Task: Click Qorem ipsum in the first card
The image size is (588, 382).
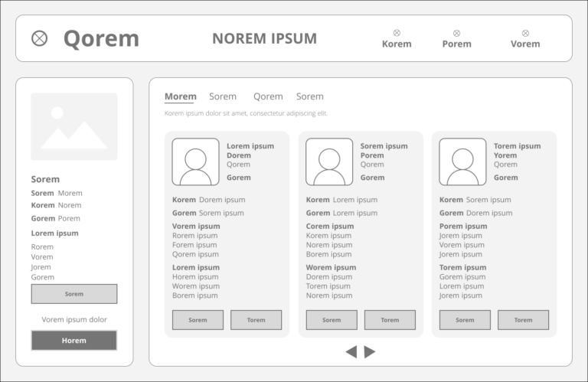Action: click(x=195, y=254)
